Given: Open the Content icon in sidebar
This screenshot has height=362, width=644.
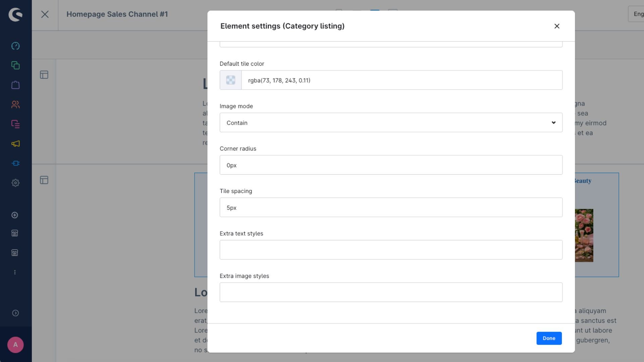Looking at the screenshot, I should [x=15, y=124].
